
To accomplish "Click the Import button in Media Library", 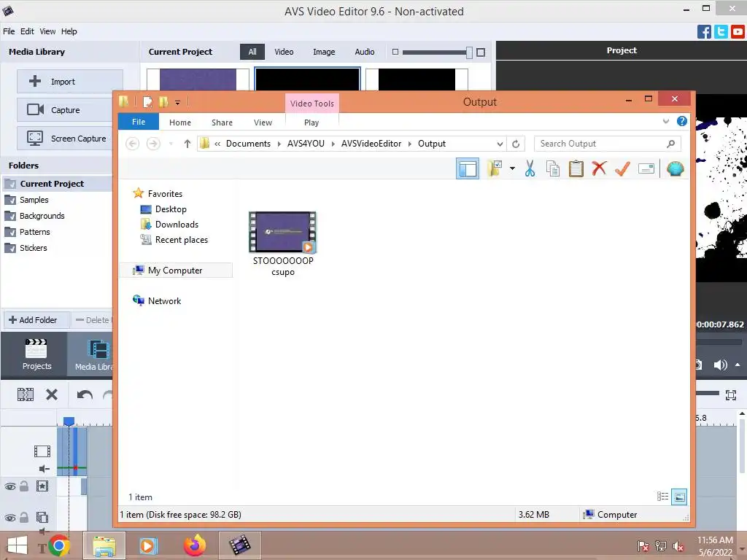I will tap(70, 82).
